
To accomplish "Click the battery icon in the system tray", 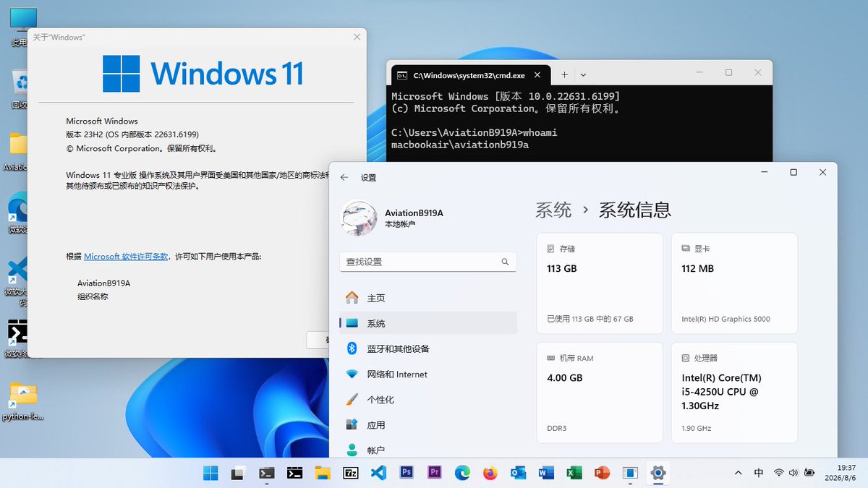I will pos(809,473).
